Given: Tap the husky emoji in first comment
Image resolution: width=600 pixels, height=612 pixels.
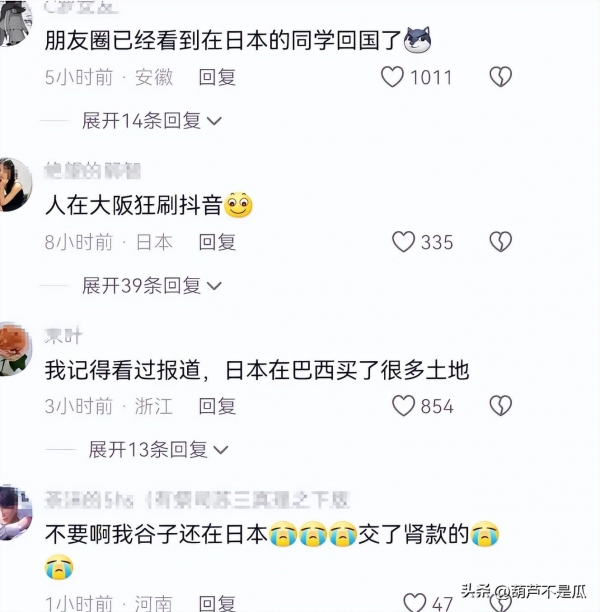Looking at the screenshot, I should click(x=417, y=39).
